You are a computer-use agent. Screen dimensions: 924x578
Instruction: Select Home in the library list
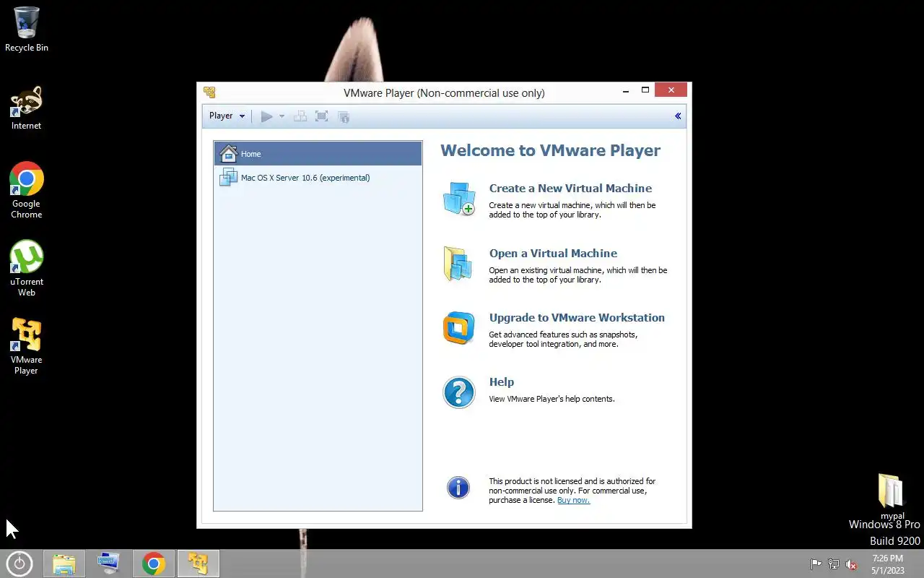coord(318,153)
